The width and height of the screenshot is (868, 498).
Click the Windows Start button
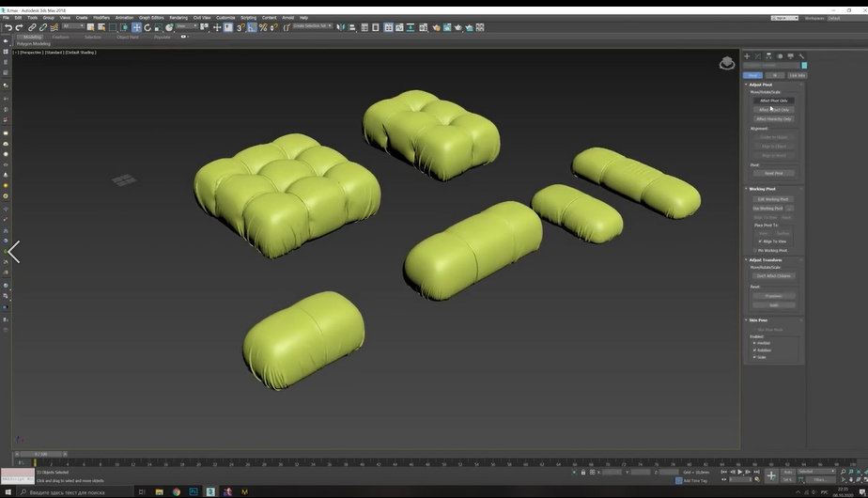pyautogui.click(x=8, y=492)
